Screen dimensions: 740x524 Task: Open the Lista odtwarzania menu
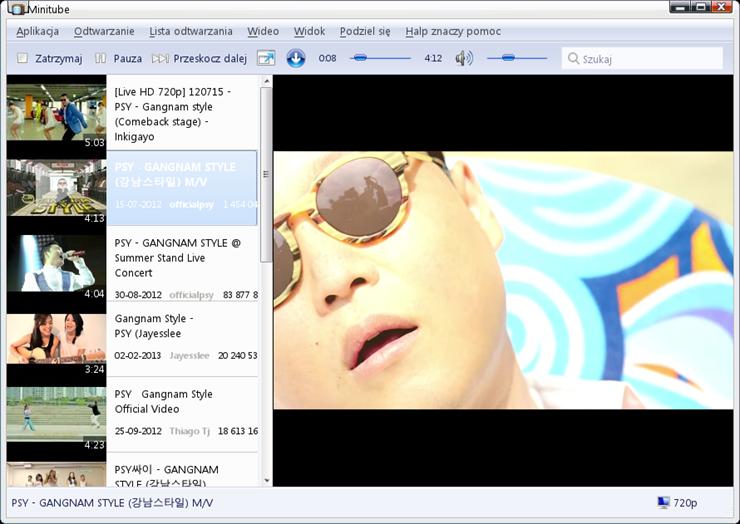tap(191, 32)
